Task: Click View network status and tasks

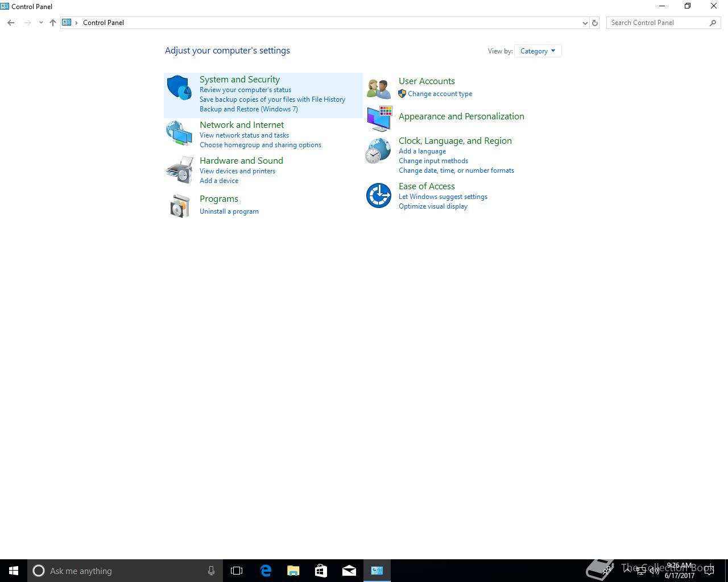Action: tap(244, 135)
